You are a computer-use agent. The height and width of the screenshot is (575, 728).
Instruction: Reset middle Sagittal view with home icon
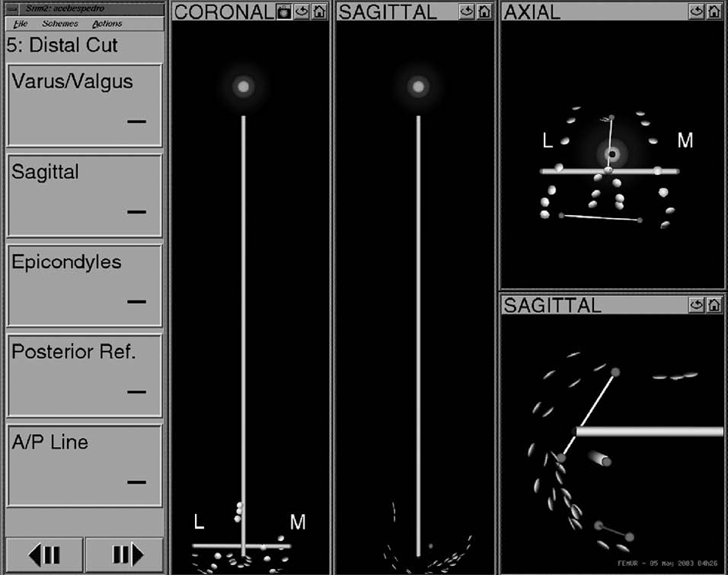point(485,12)
